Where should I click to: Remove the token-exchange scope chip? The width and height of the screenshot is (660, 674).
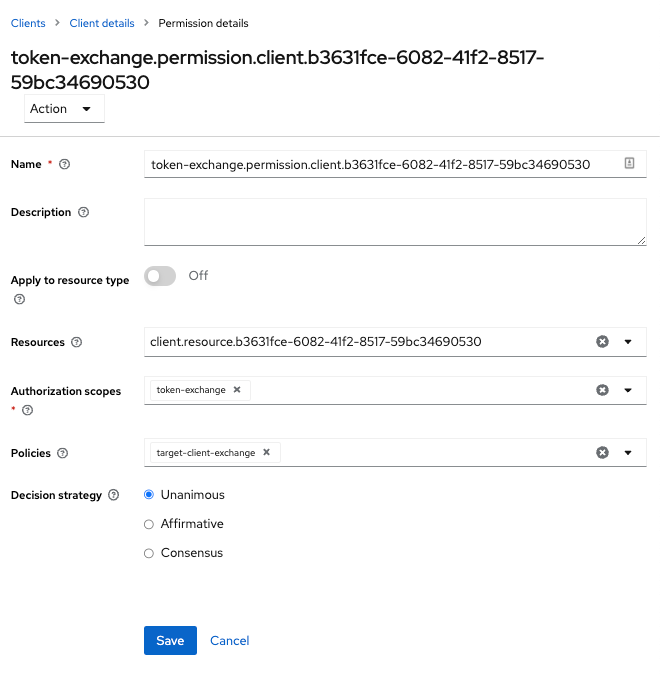pos(237,390)
